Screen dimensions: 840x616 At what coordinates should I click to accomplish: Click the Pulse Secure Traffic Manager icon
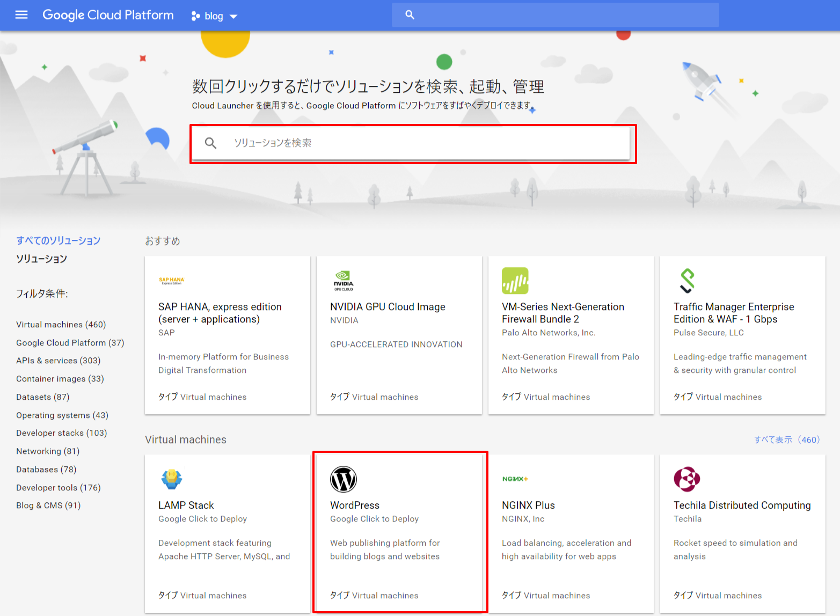coord(687,281)
